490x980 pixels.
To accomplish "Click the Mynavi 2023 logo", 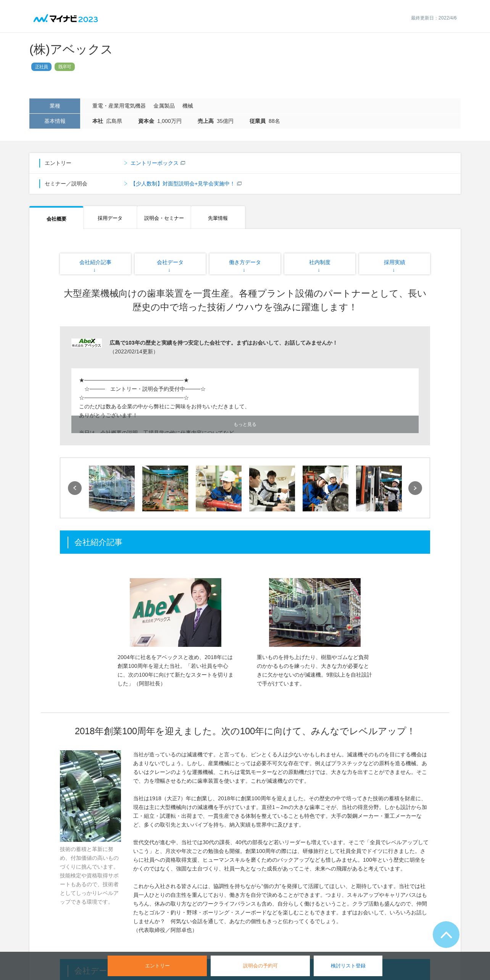I will [x=66, y=19].
